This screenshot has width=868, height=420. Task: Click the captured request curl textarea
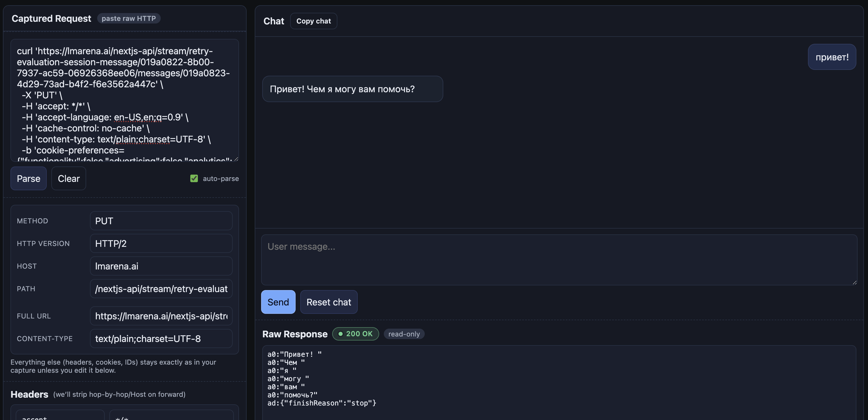(x=124, y=100)
